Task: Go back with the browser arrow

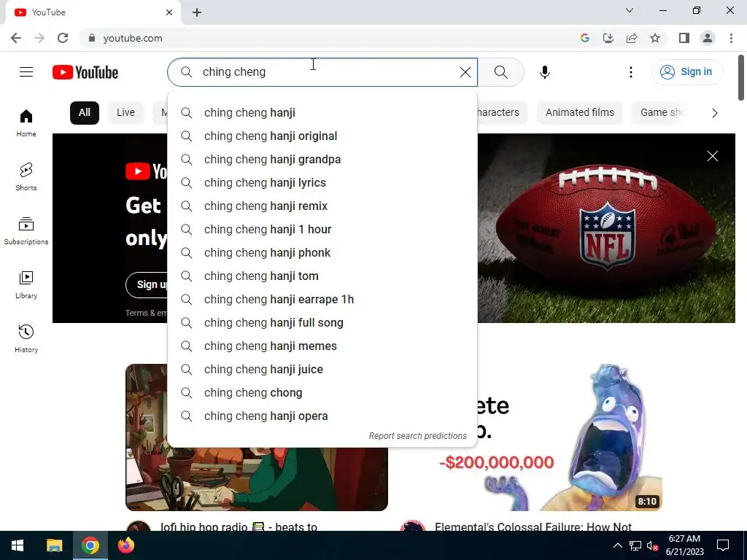Action: [x=16, y=38]
